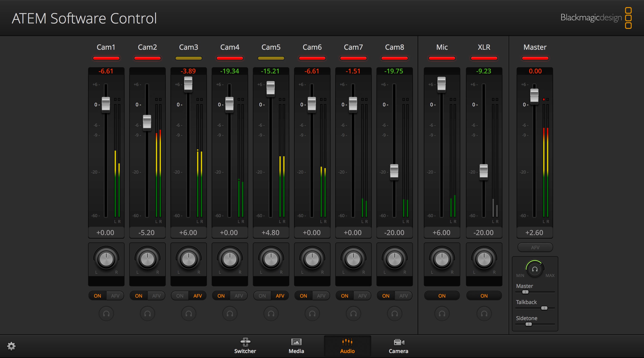Toggle Cam6 ON button
The width and height of the screenshot is (644, 358).
[304, 296]
